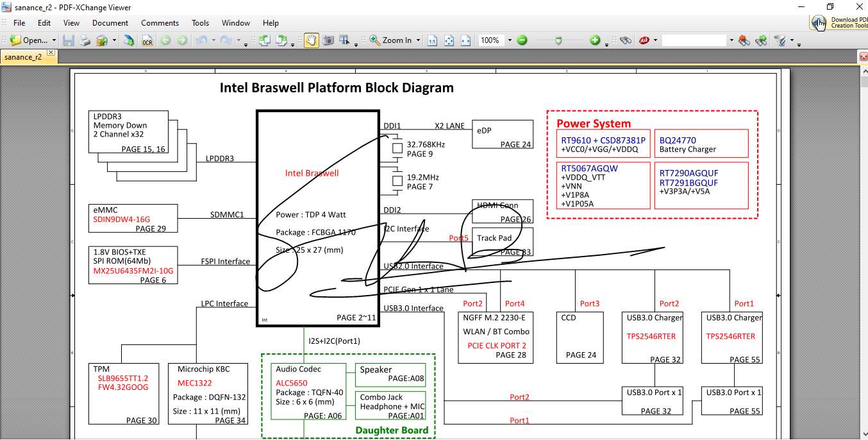
Task: Select the Snapshot camera tool
Action: [328, 40]
